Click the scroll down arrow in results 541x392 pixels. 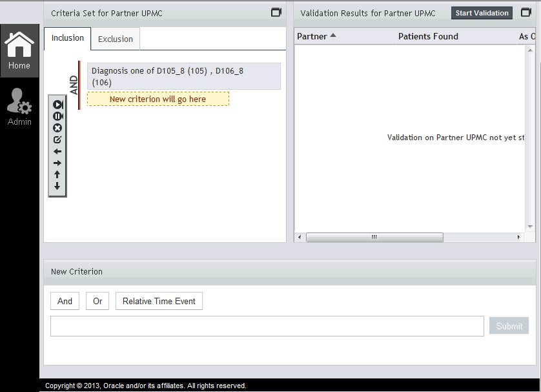(530, 227)
